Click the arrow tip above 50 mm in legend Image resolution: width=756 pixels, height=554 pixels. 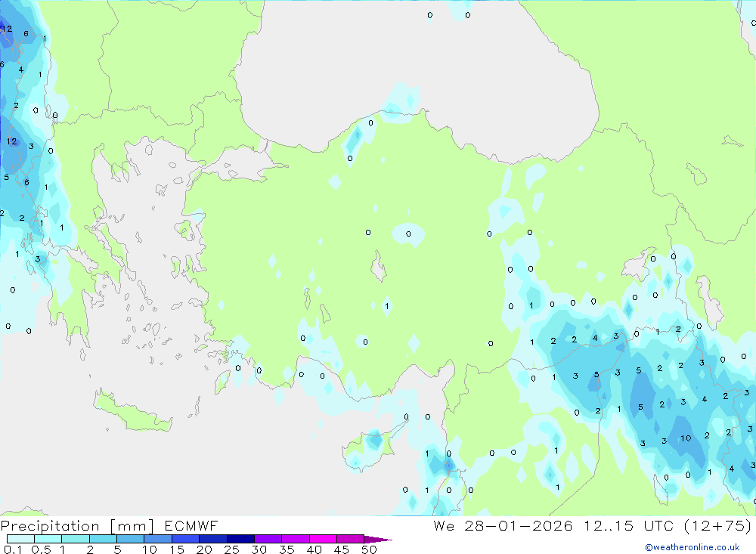click(x=379, y=540)
